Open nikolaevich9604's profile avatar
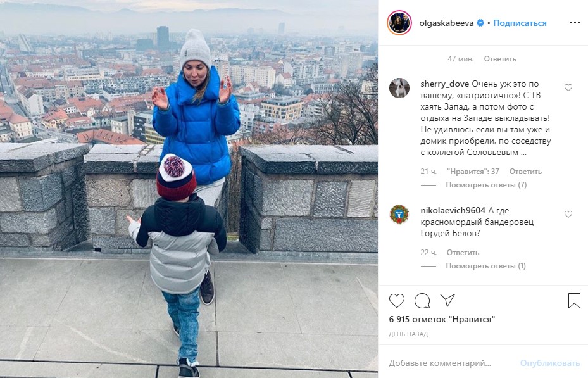The width and height of the screenshot is (588, 378). coord(399,215)
